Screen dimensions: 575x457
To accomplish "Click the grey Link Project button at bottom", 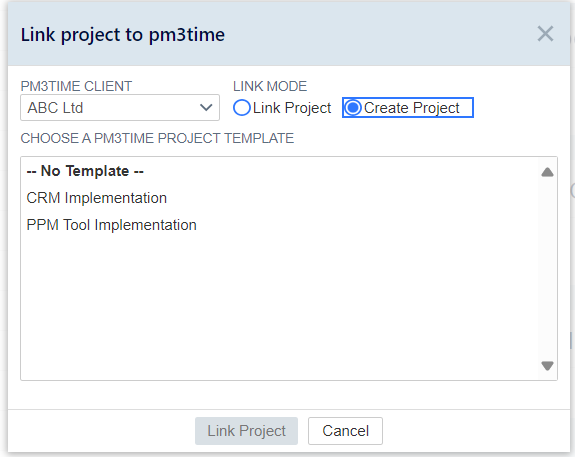I will tap(246, 431).
